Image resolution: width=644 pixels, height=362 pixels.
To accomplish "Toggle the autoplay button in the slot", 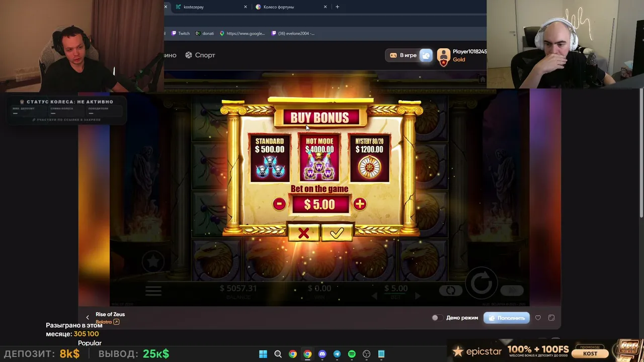I will [x=450, y=290].
